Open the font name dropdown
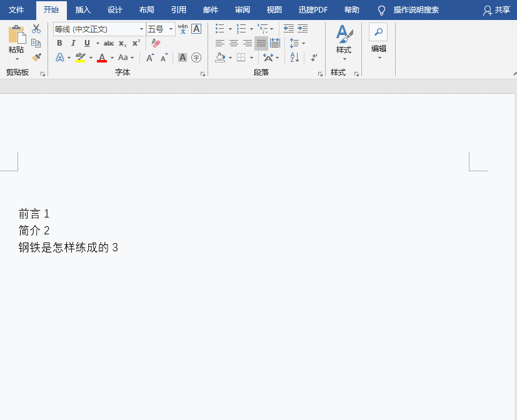Screen dimensions: 517x420 coord(141,29)
